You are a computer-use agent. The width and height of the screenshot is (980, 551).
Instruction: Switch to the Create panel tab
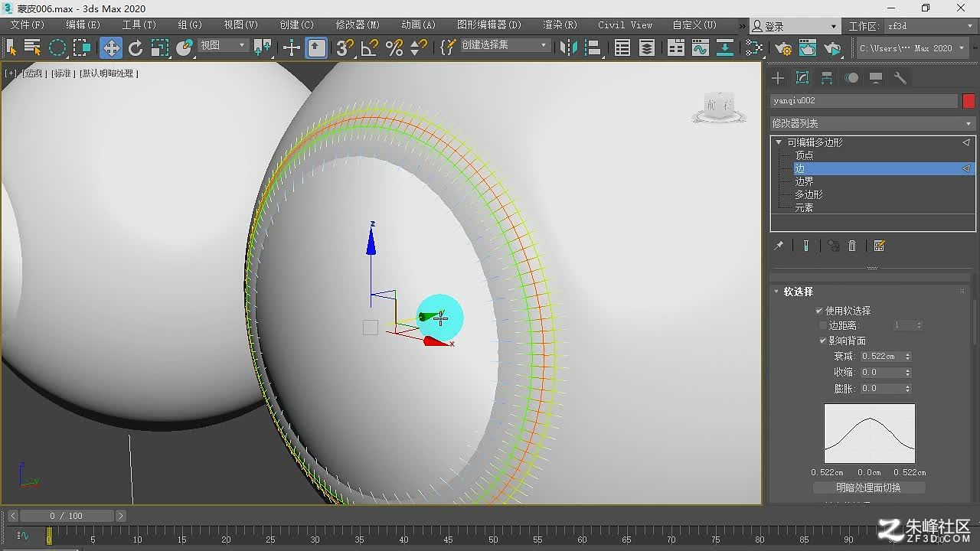click(778, 78)
